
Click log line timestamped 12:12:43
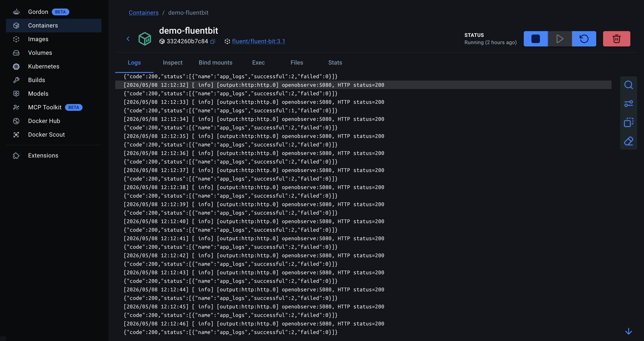pyautogui.click(x=254, y=273)
